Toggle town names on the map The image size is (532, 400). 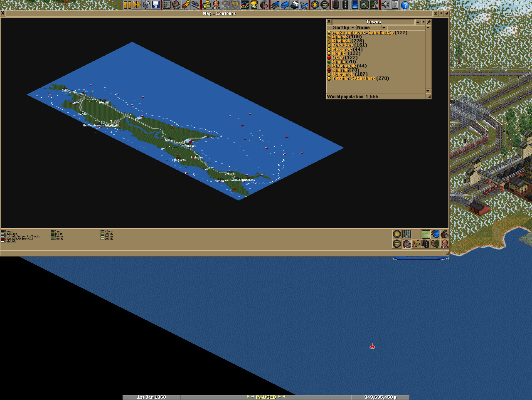click(x=406, y=244)
